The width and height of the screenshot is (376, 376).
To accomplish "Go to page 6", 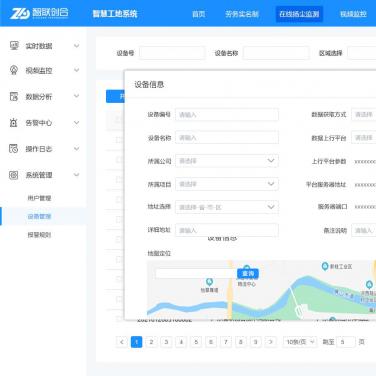I will tap(211, 342).
